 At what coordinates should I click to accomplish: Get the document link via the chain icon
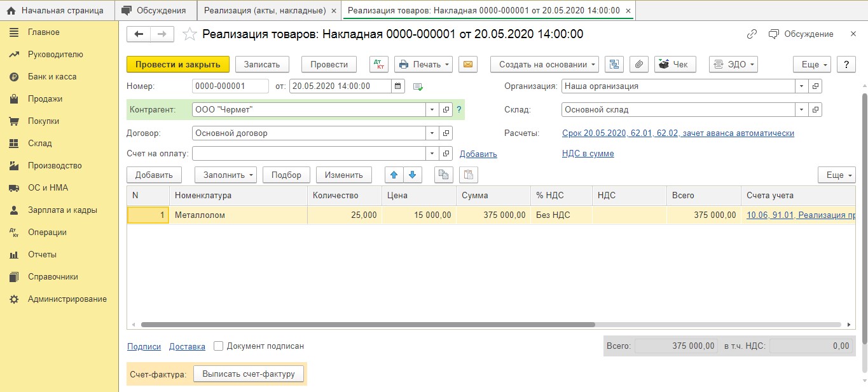752,34
